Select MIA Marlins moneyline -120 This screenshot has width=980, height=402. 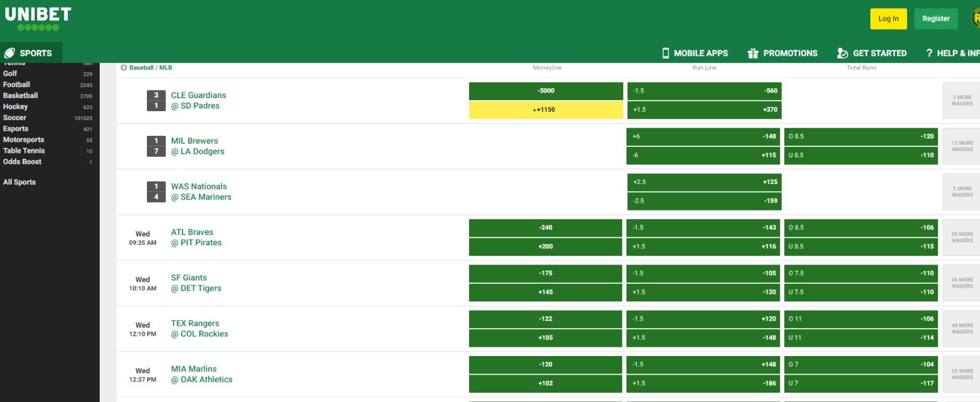[x=546, y=364]
